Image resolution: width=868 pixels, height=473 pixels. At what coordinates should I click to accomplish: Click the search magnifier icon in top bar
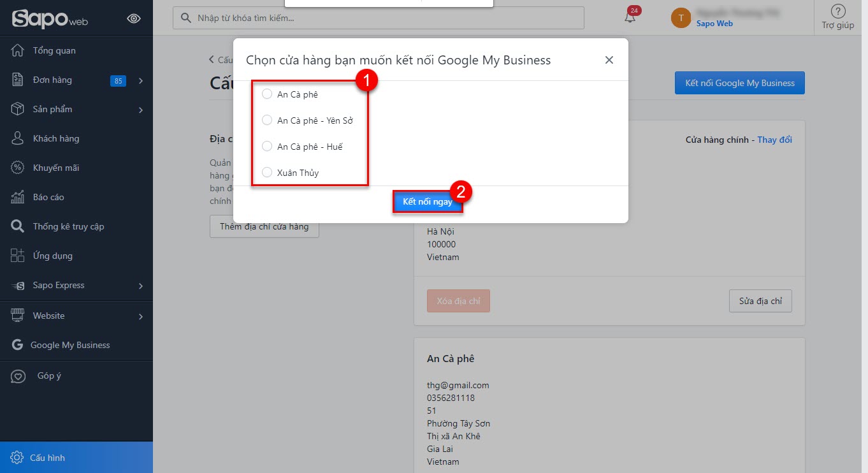pos(186,18)
